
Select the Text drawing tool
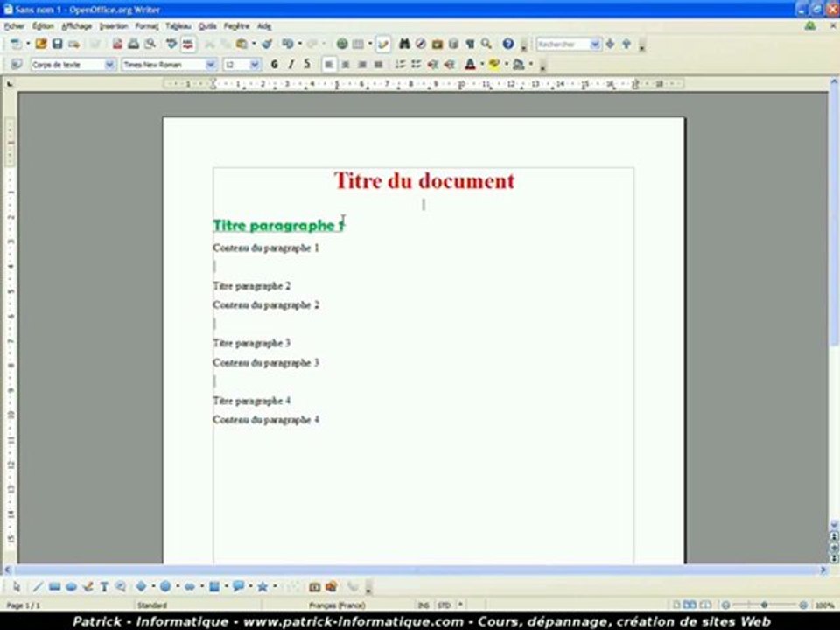point(104,586)
